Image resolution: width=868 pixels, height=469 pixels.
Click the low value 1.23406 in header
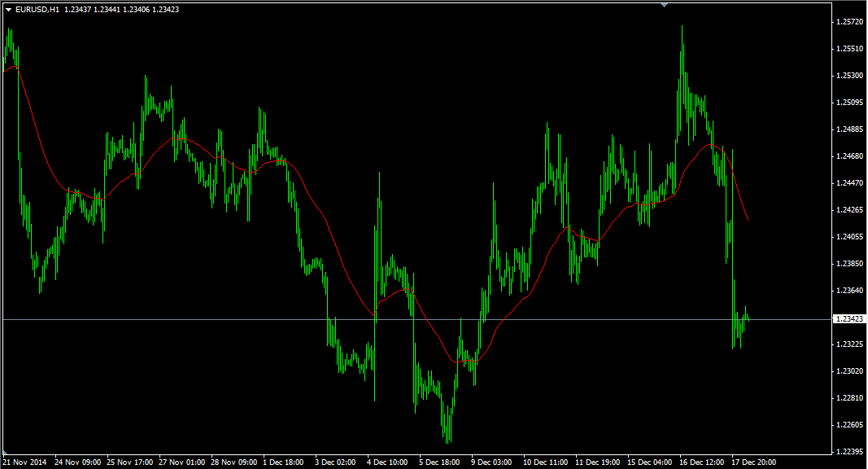(x=136, y=10)
